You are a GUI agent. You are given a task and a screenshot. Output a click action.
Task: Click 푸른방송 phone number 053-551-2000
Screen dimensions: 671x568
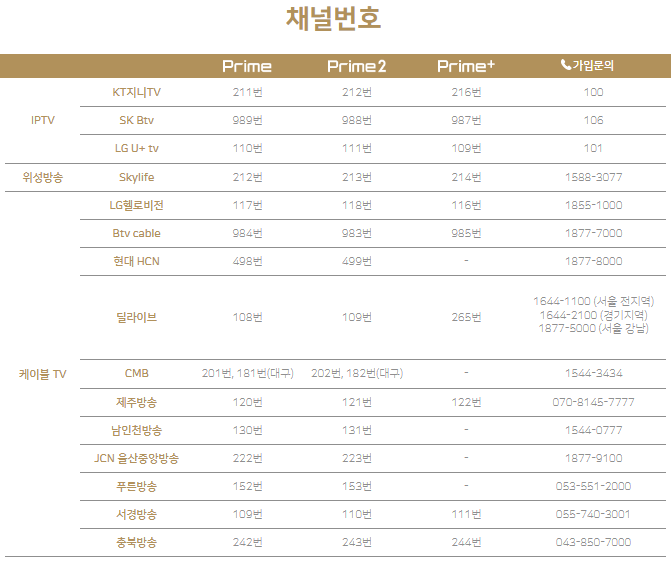point(594,486)
